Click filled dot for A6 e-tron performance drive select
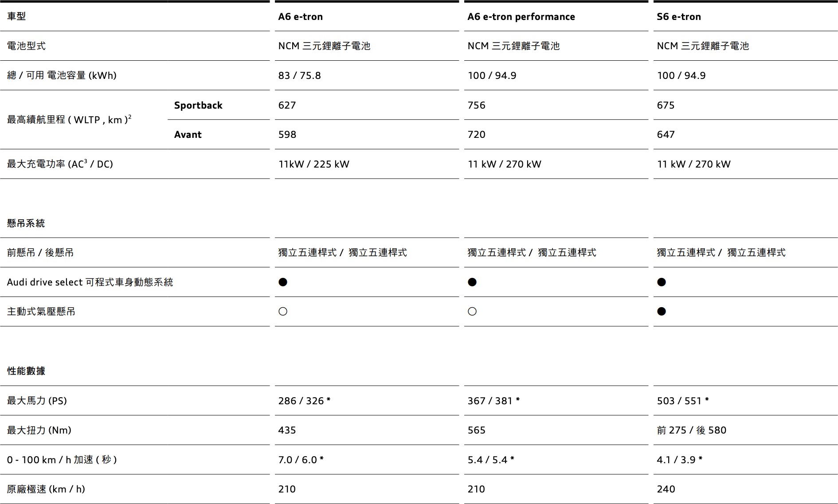 coord(472,282)
